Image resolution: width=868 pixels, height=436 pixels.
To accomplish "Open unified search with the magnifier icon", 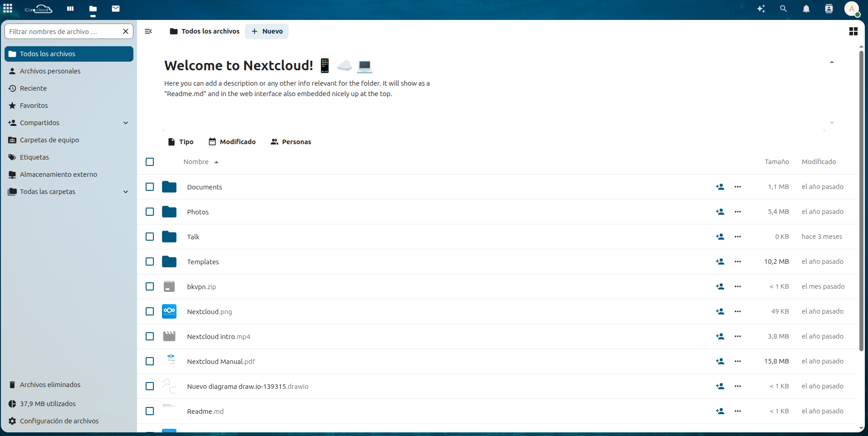I will point(783,9).
